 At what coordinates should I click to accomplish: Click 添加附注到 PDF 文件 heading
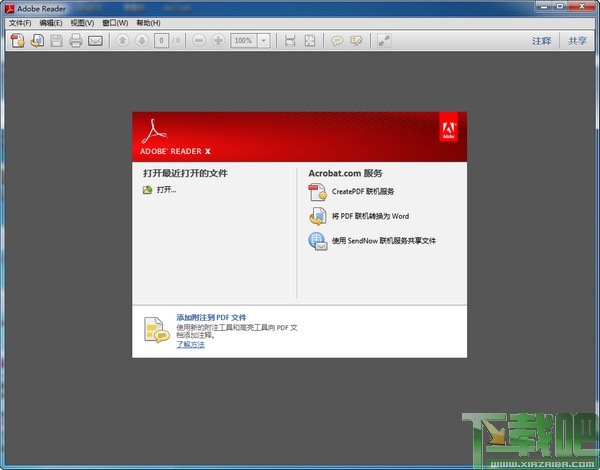click(211, 317)
